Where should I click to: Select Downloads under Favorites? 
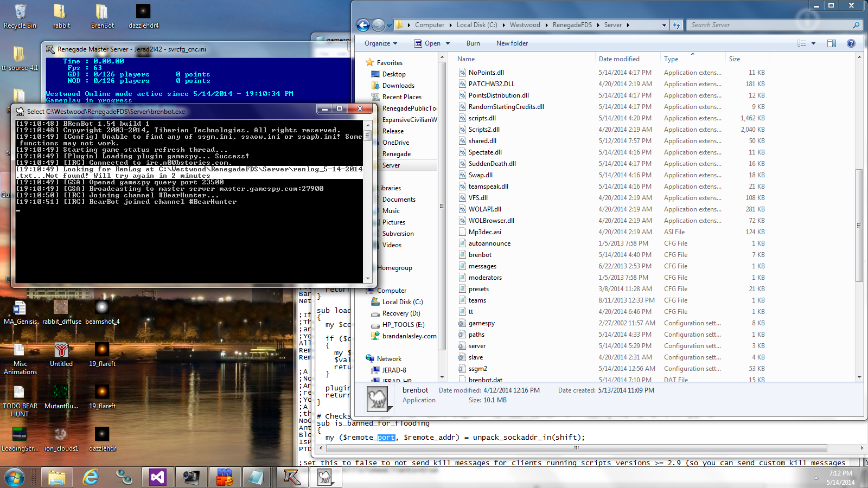[398, 86]
